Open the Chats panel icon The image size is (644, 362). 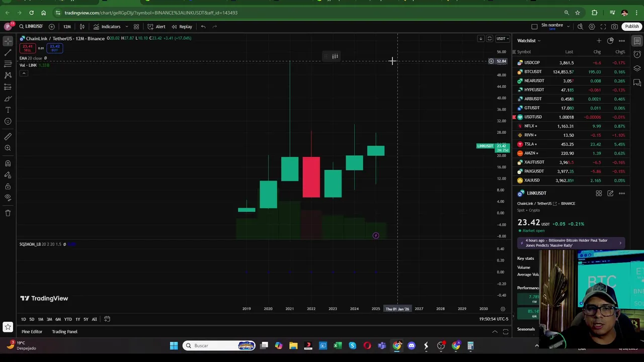[637, 82]
